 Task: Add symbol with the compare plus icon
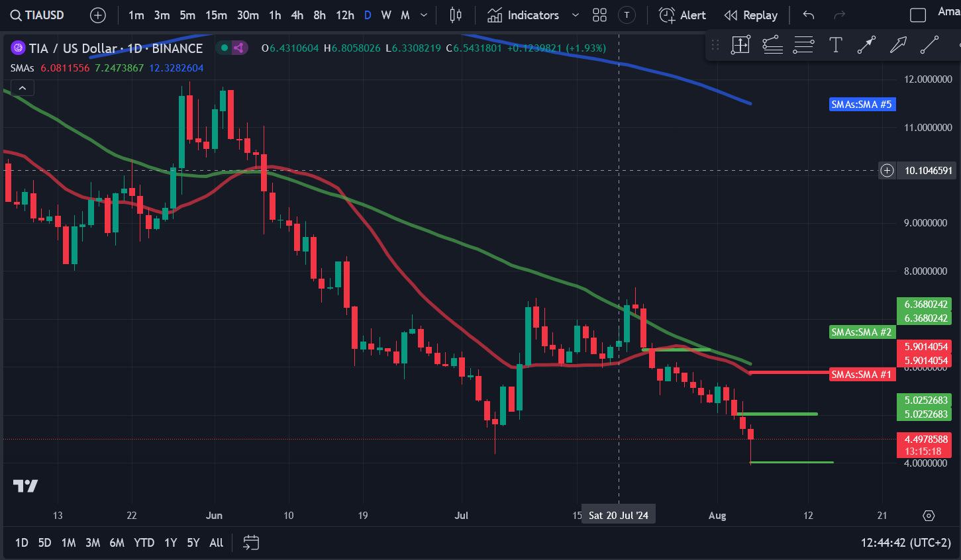pyautogui.click(x=98, y=15)
